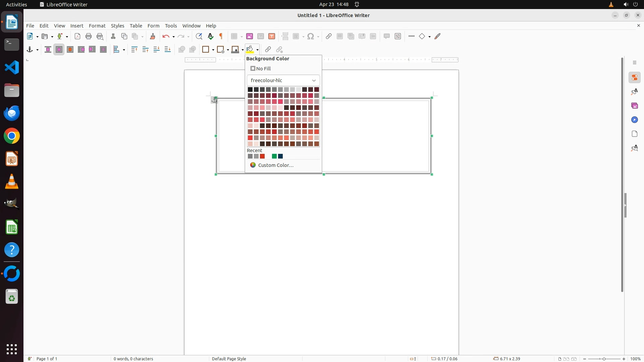Screen dimensions: 644x362
Task: Pick the green recent color swatch
Action: 274,156
